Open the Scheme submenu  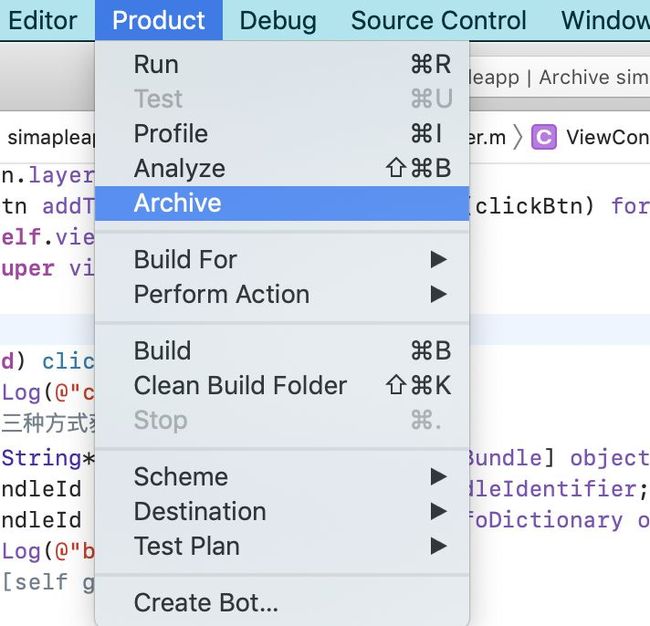pyautogui.click(x=282, y=476)
